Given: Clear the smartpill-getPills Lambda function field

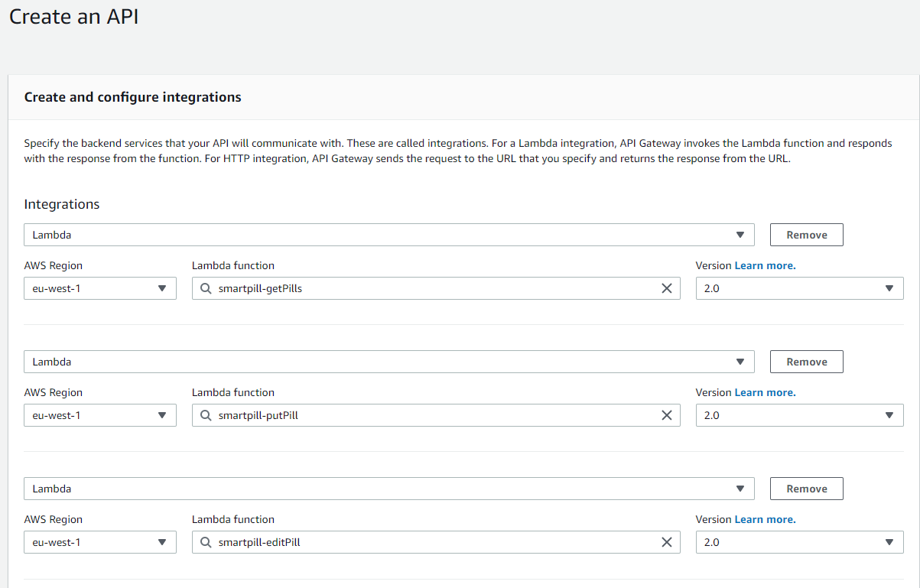Looking at the screenshot, I should click(666, 288).
